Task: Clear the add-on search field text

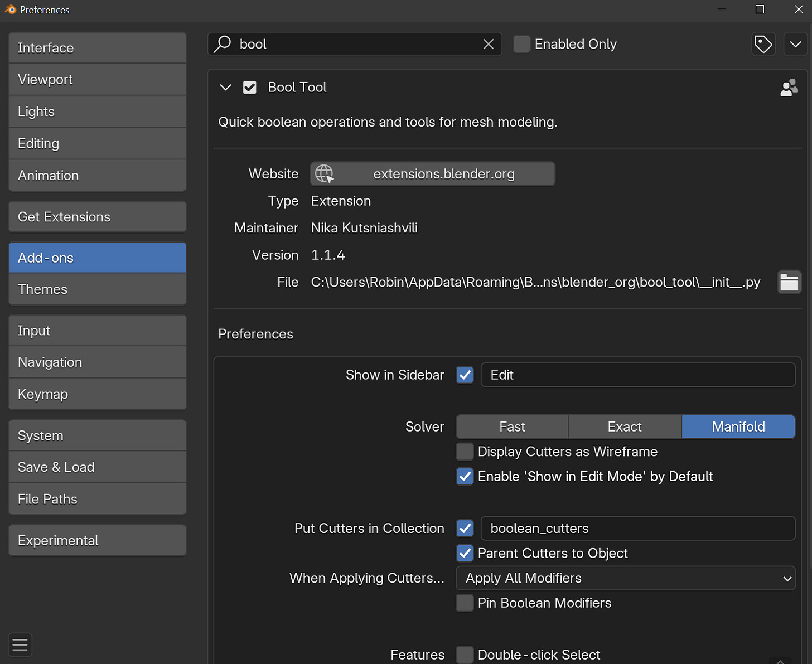Action: (x=488, y=44)
